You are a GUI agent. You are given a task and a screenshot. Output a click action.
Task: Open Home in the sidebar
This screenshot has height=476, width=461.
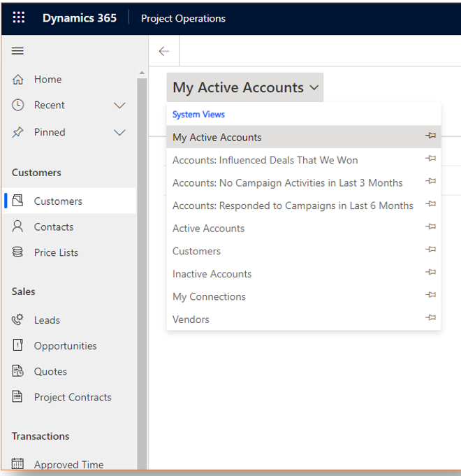(x=69, y=79)
